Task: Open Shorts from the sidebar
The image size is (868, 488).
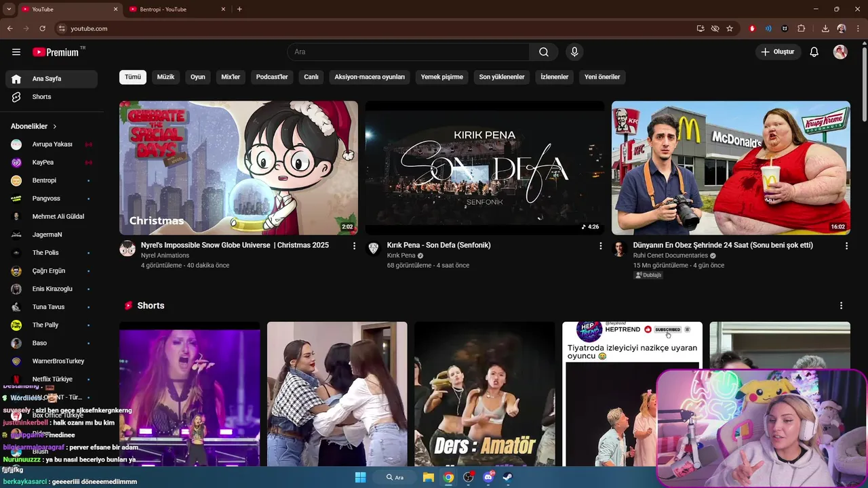Action: point(52,97)
